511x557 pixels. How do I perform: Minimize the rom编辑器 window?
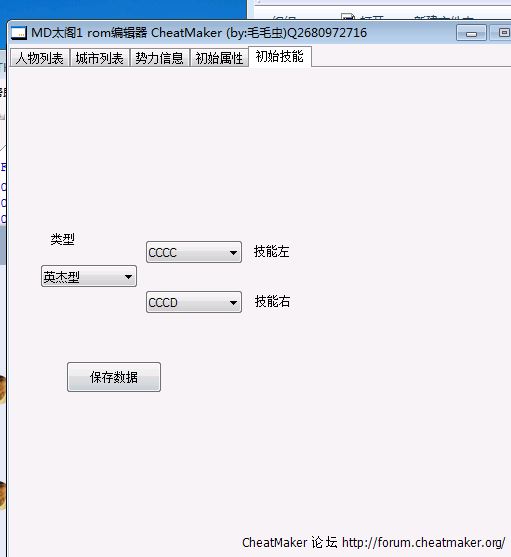[x=471, y=33]
